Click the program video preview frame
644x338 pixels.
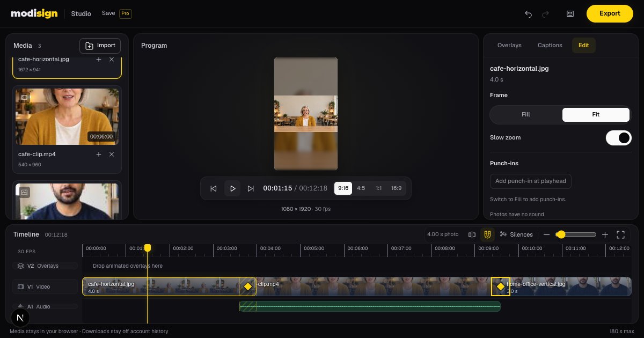tap(306, 114)
